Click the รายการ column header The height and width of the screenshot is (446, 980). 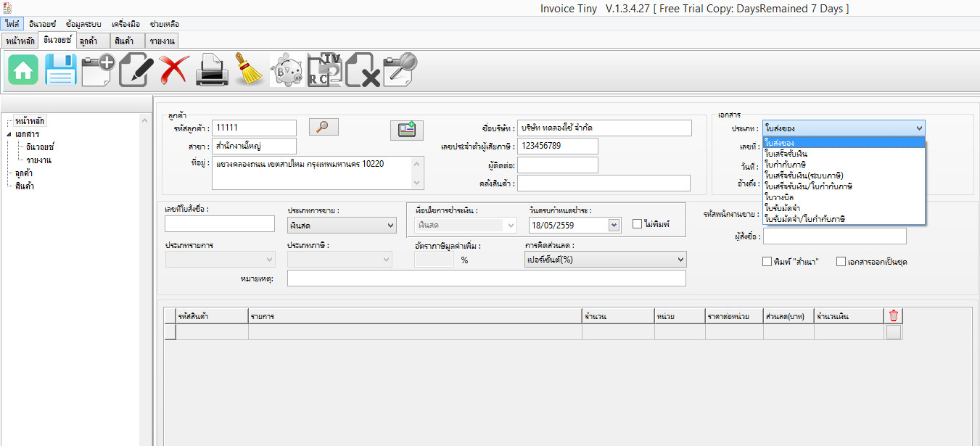pyautogui.click(x=415, y=316)
